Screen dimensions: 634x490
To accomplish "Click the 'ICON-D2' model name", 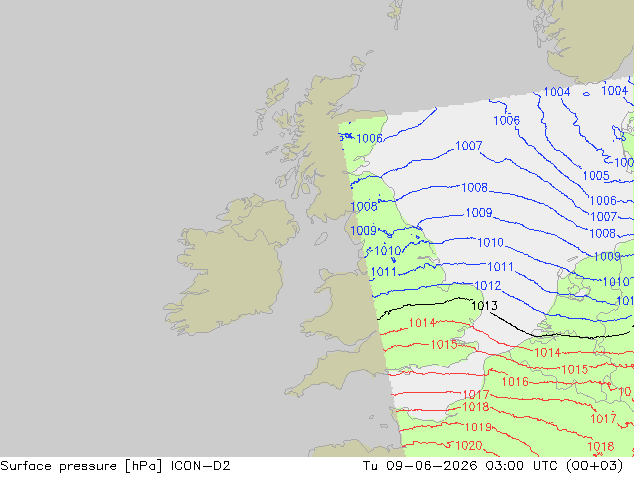I will (201, 466).
